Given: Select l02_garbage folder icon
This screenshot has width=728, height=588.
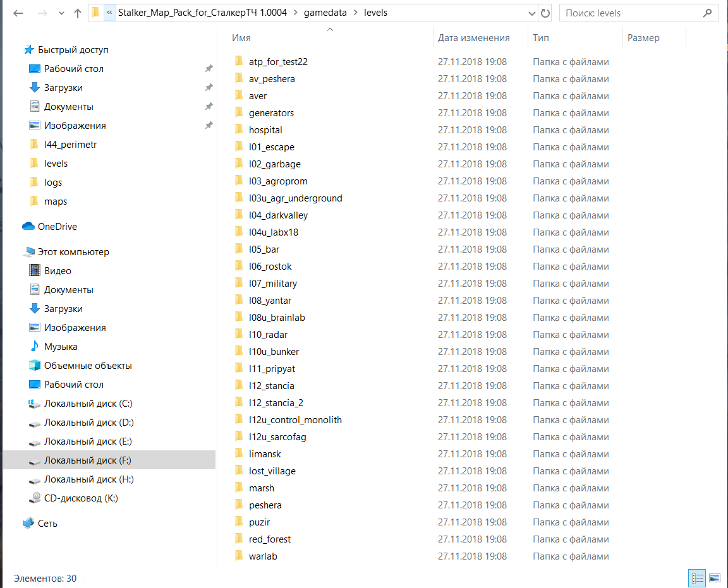Looking at the screenshot, I should pos(239,164).
